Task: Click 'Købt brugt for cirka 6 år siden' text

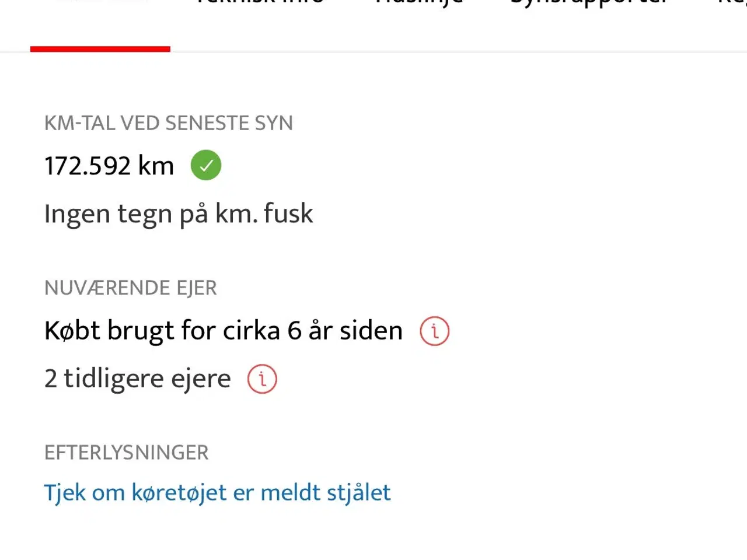Action: click(224, 331)
